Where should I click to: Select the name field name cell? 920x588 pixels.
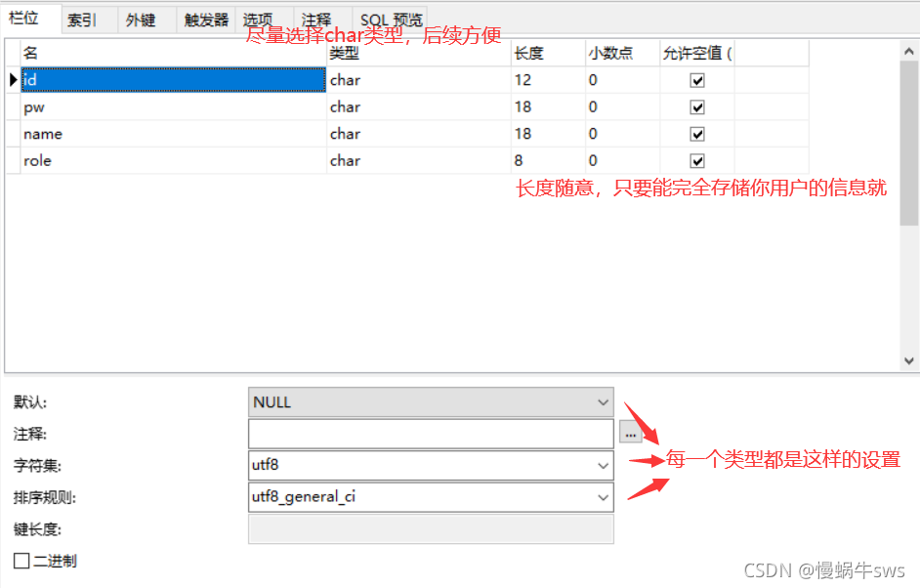(173, 134)
